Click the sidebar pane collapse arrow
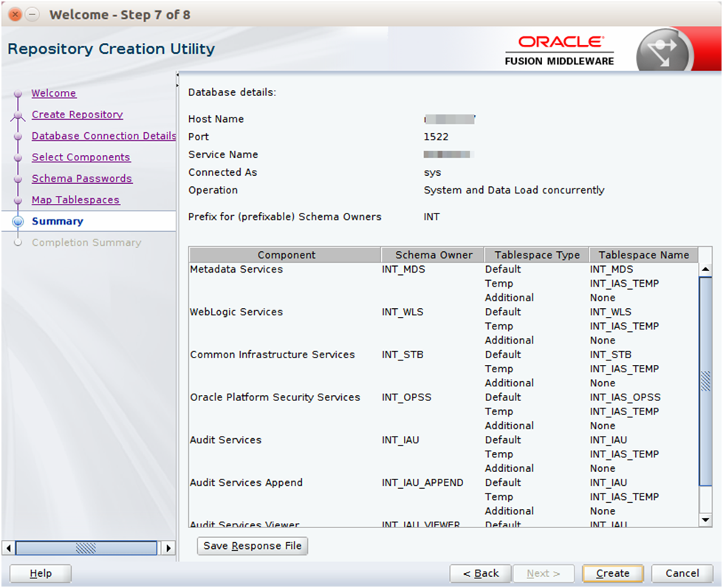The image size is (723, 588). (177, 75)
